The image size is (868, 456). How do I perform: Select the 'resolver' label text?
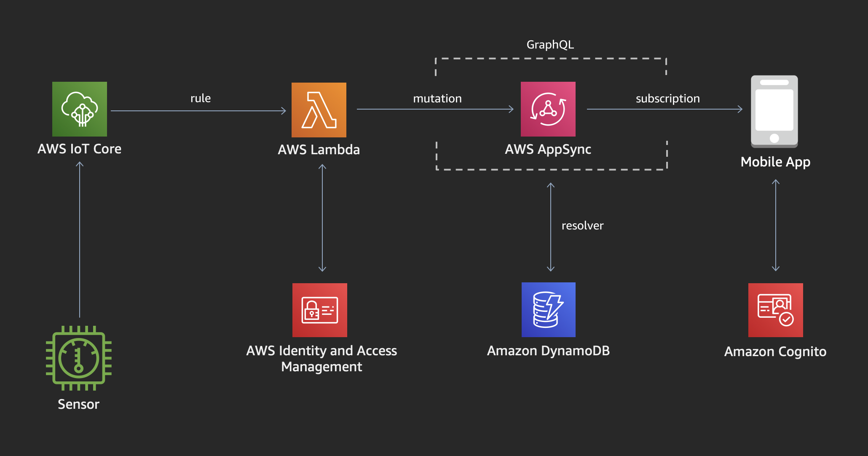[582, 226]
